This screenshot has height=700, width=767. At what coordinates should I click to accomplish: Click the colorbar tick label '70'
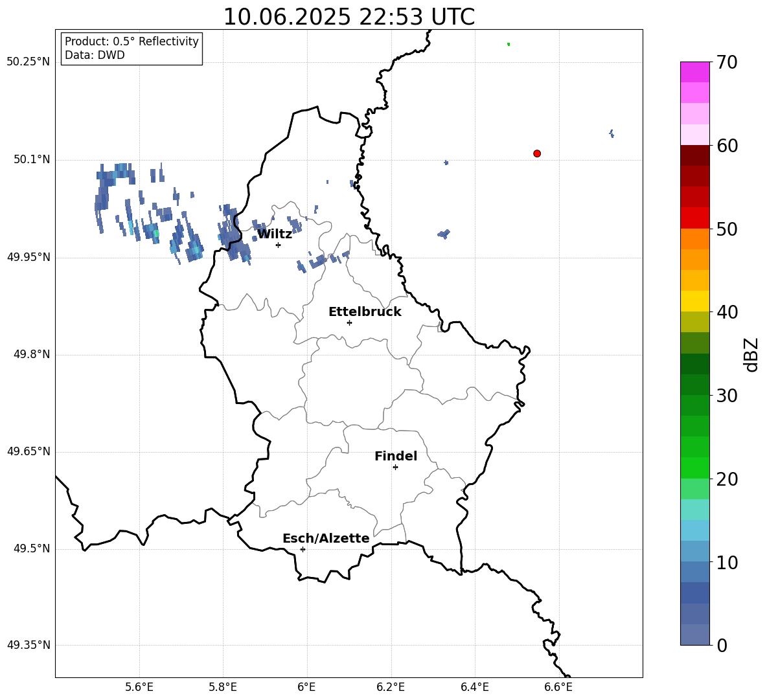point(727,63)
